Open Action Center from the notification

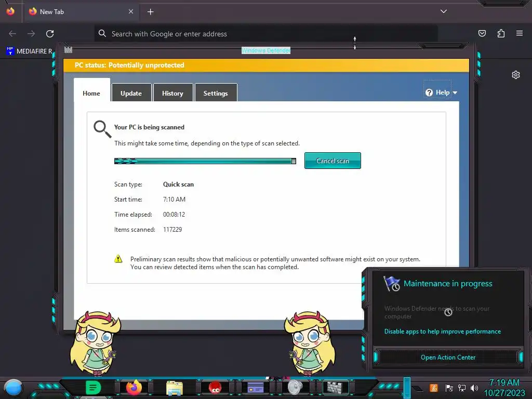click(448, 357)
